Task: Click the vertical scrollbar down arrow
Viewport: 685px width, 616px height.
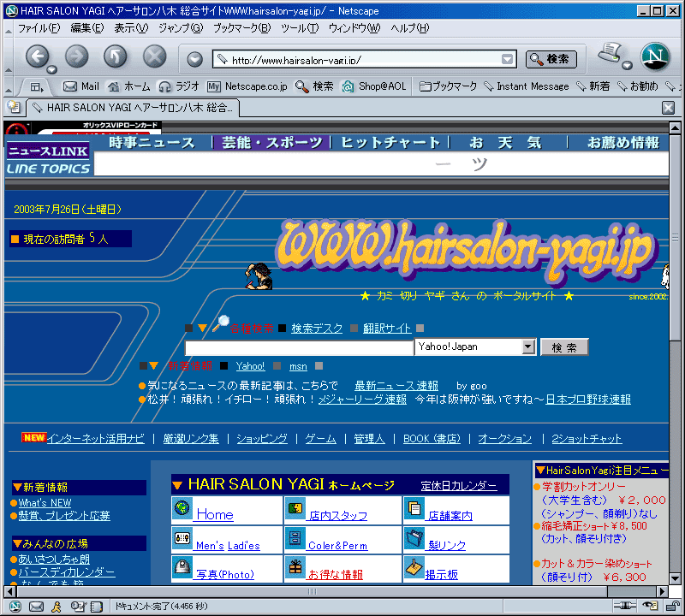Action: coord(675,579)
